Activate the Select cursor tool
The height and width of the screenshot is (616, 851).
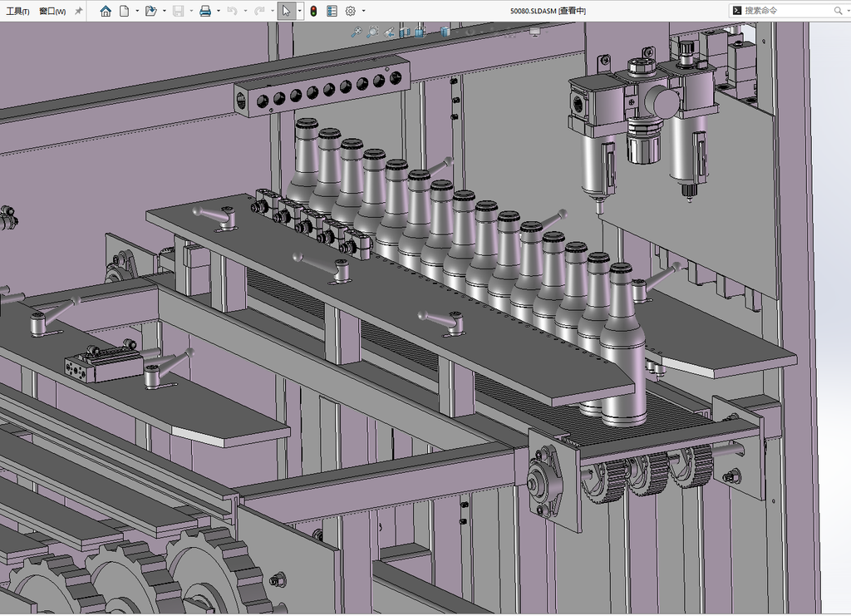[287, 10]
